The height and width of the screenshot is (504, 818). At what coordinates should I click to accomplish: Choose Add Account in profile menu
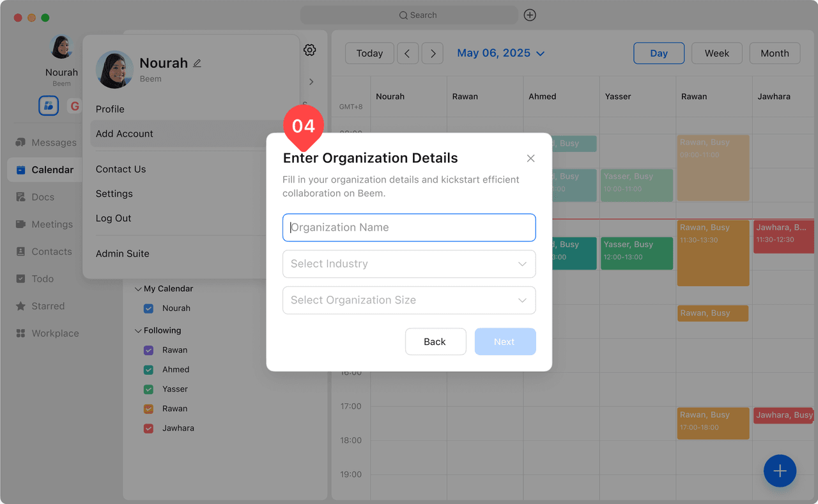coord(125,134)
